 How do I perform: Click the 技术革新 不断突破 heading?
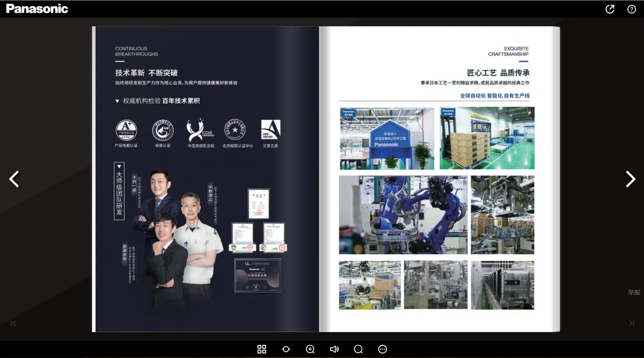coord(146,73)
